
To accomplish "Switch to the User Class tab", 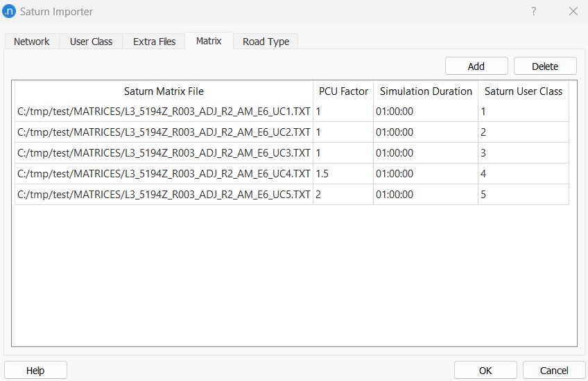I will tap(91, 41).
